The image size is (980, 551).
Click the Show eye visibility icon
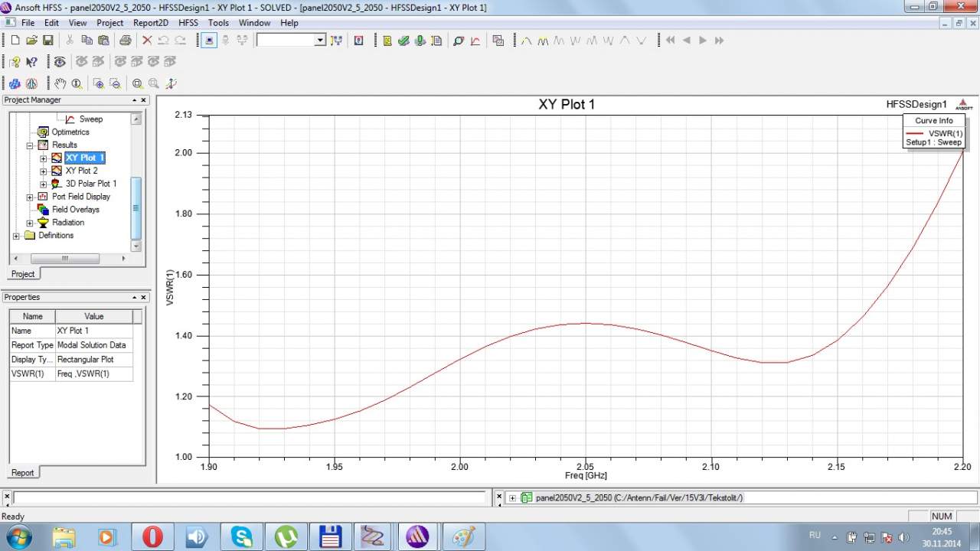tap(60, 62)
